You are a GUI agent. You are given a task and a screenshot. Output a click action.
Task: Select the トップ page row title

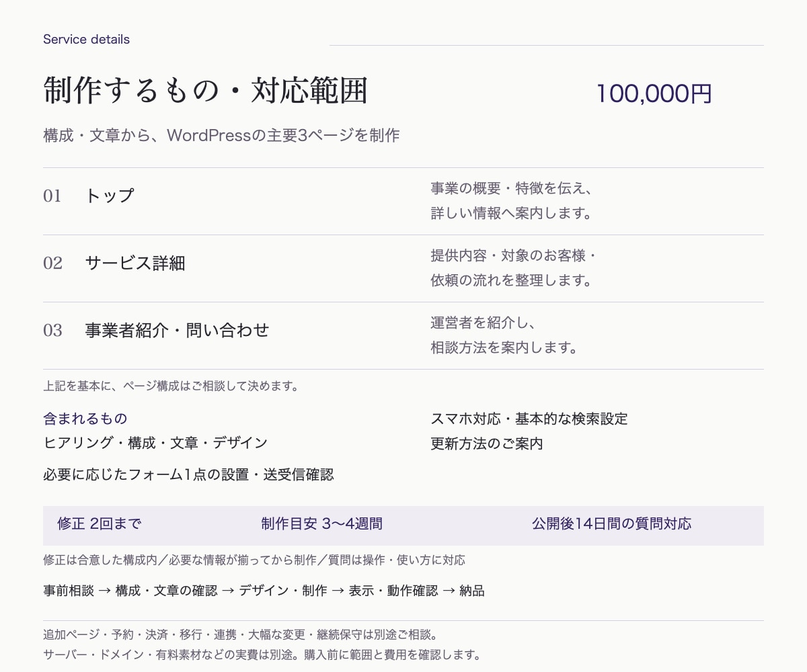110,196
